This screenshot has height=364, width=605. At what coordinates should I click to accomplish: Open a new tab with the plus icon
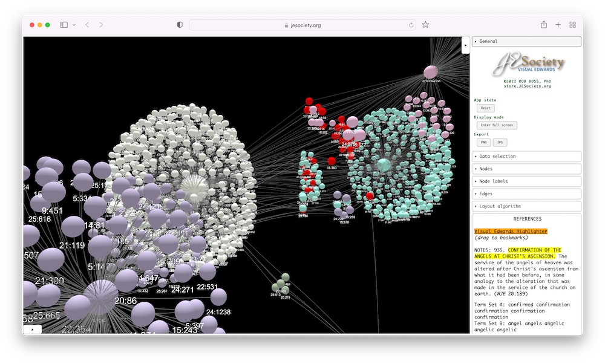tap(558, 25)
